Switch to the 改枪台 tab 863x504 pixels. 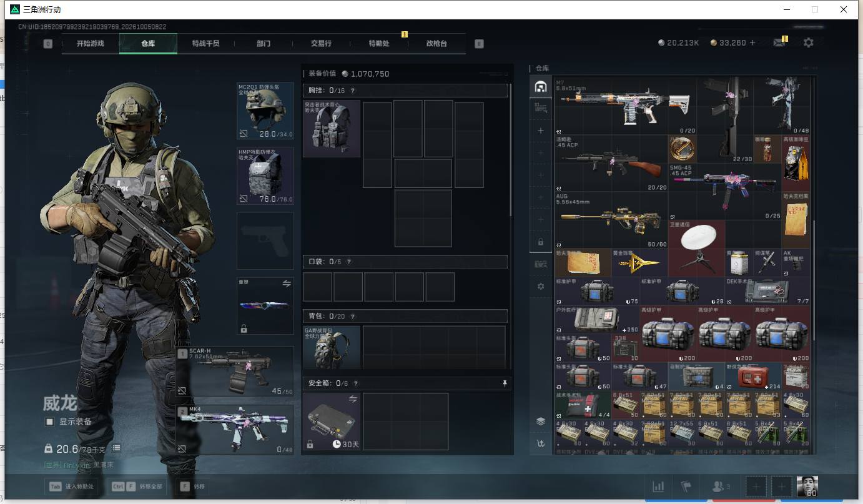click(x=436, y=44)
